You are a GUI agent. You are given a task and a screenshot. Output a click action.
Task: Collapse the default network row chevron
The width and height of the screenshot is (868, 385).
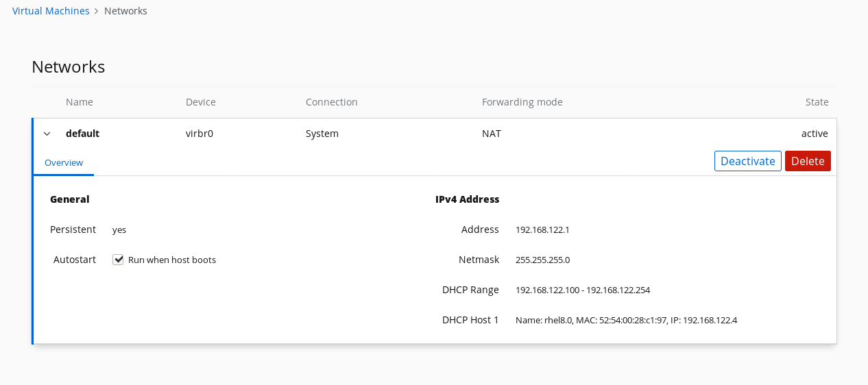pyautogui.click(x=47, y=134)
